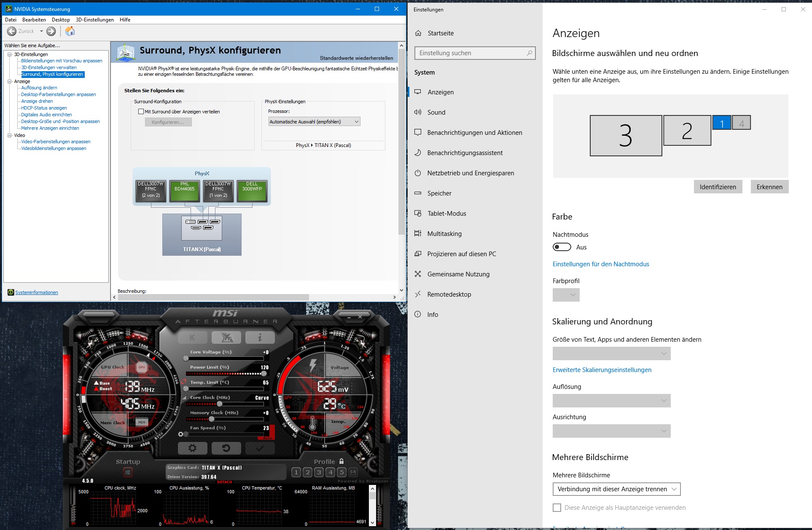Click 'Standardwerte wiederherstellen' link
The image size is (812, 530).
[x=356, y=58]
